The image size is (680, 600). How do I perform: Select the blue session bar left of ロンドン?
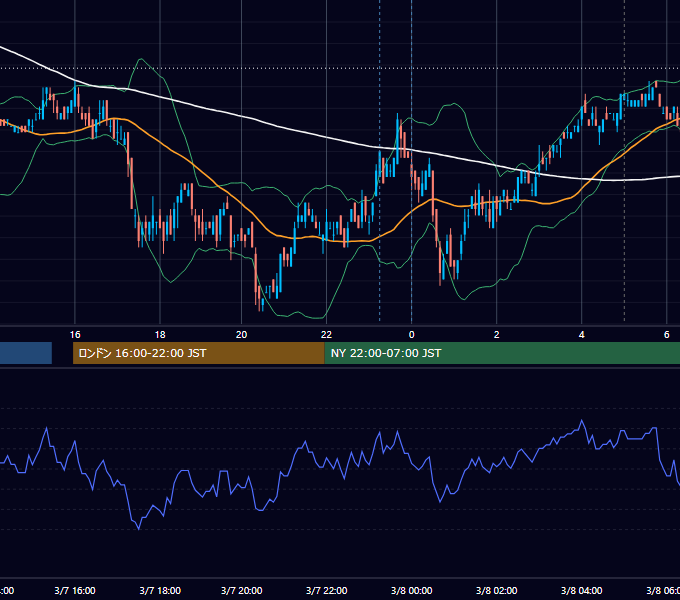click(x=26, y=353)
